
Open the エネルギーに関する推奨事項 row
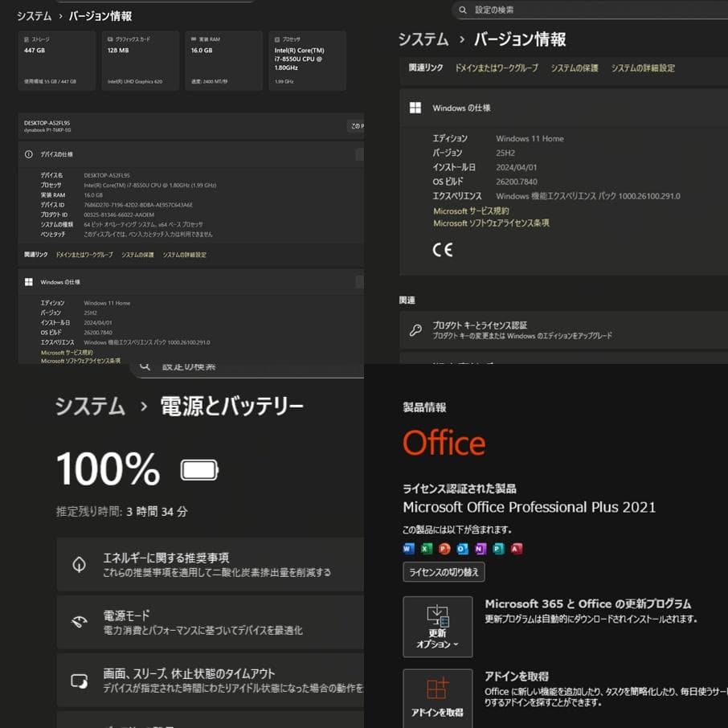[211, 564]
